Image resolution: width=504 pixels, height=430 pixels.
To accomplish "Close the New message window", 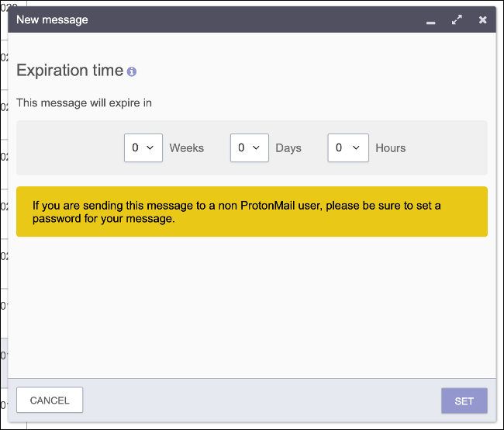I will click(x=482, y=19).
